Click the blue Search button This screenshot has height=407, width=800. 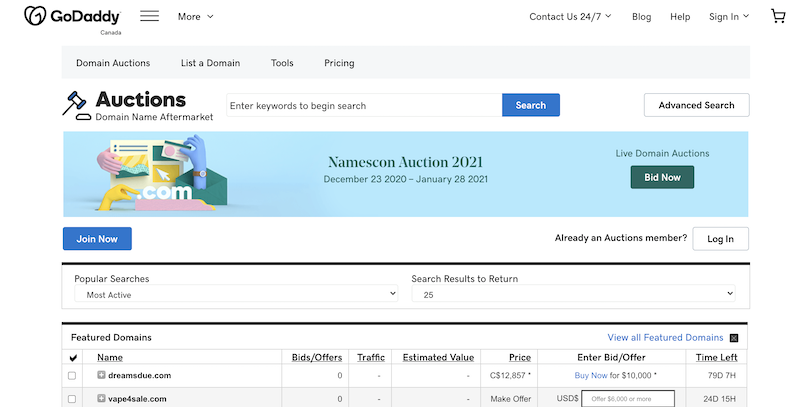coord(531,105)
